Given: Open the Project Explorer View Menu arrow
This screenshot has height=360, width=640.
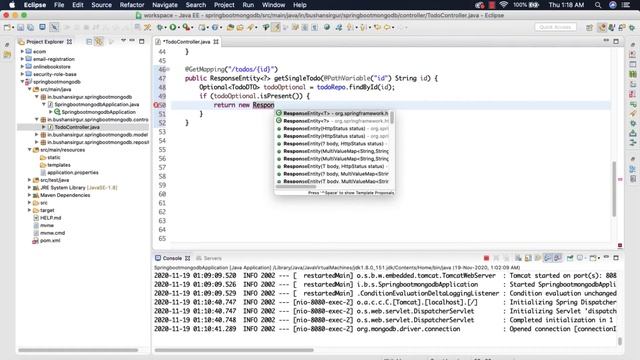Looking at the screenshot, I should pyautogui.click(x=123, y=41).
